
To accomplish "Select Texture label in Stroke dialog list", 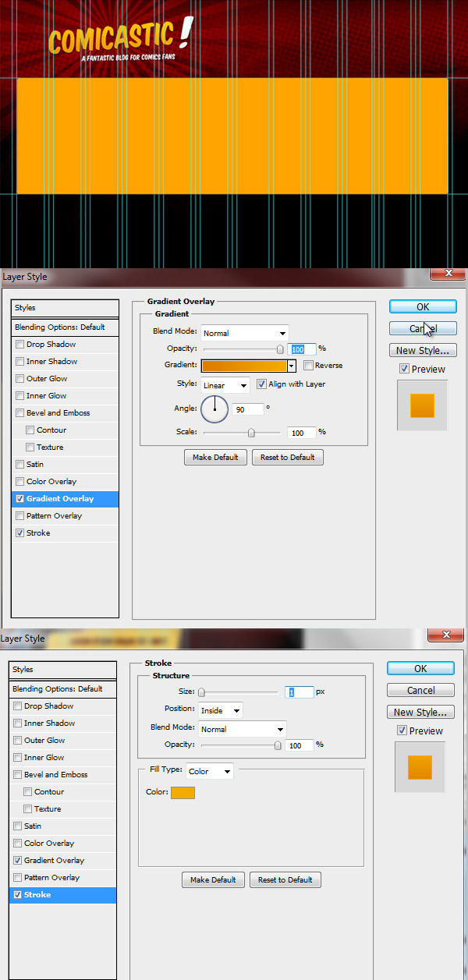I will click(48, 809).
